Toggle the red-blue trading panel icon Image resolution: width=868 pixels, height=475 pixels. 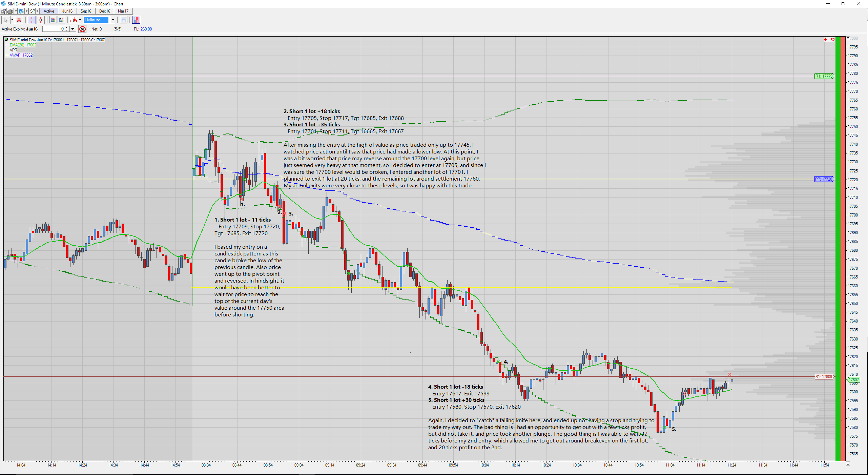pos(136,20)
